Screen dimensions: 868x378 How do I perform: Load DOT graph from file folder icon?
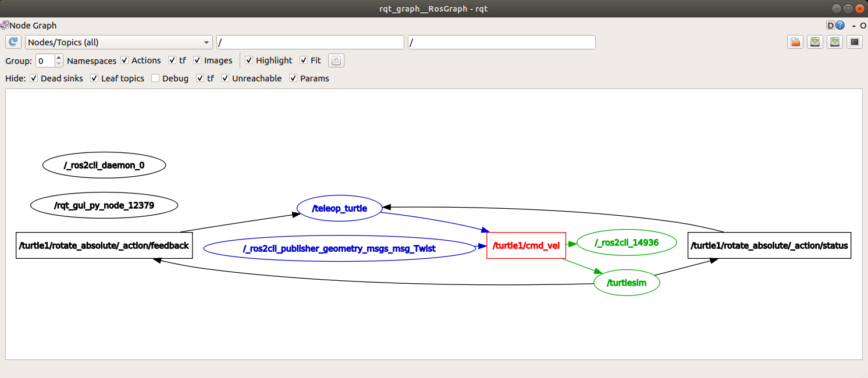pyautogui.click(x=795, y=42)
